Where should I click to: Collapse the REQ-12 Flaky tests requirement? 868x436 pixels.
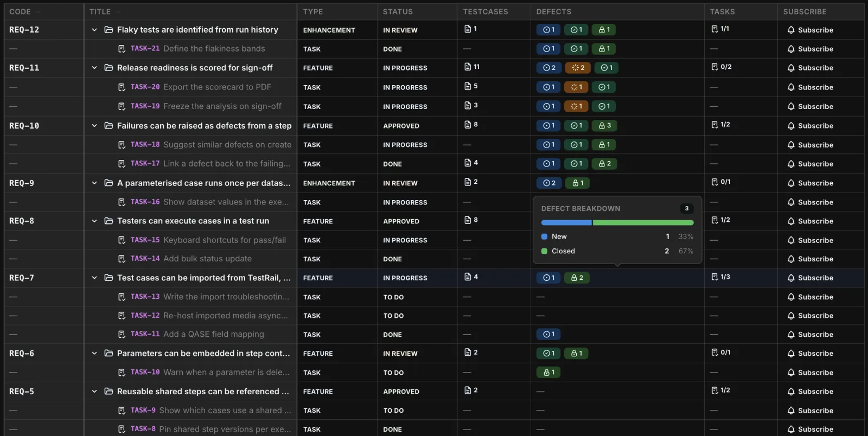[94, 30]
